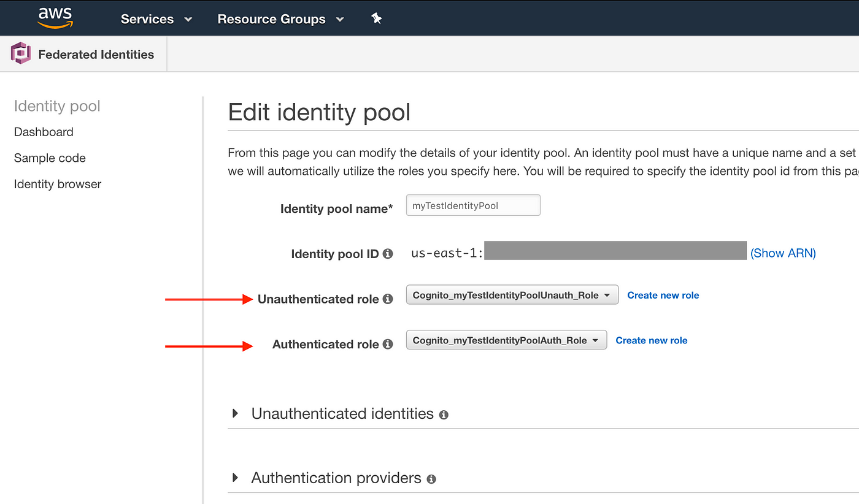Click the pin shortcuts icon
The height and width of the screenshot is (504, 859).
pyautogui.click(x=377, y=19)
